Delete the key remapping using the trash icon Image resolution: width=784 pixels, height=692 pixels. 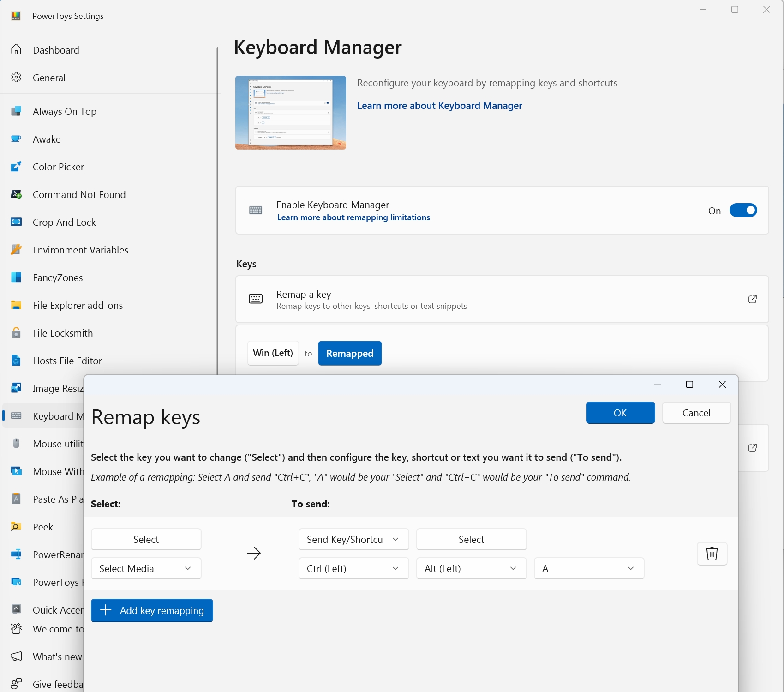(x=712, y=554)
